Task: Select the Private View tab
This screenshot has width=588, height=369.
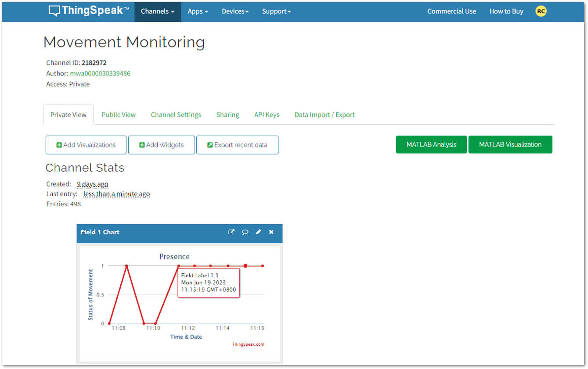Action: [69, 115]
